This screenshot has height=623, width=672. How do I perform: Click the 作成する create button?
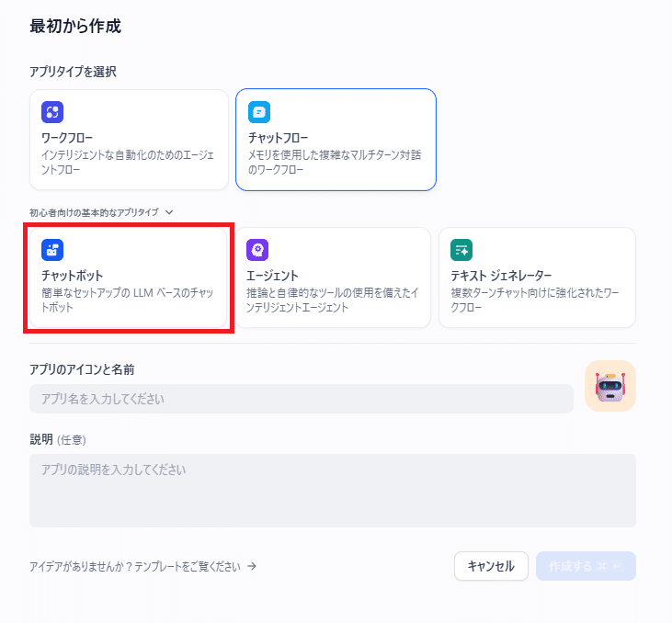(586, 566)
